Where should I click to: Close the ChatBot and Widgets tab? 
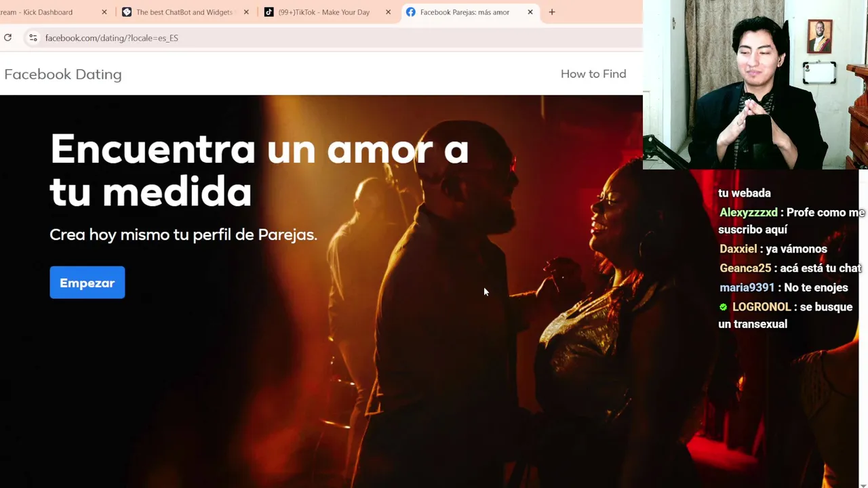[x=246, y=12]
